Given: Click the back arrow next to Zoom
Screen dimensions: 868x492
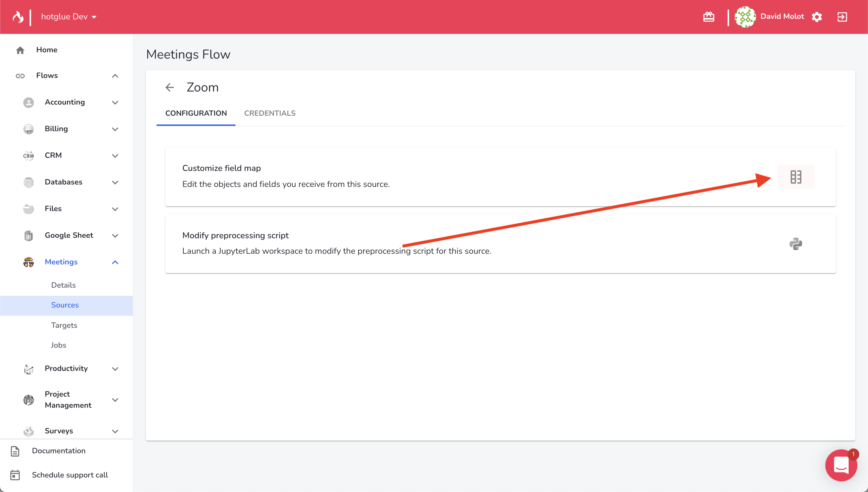Looking at the screenshot, I should coord(170,87).
